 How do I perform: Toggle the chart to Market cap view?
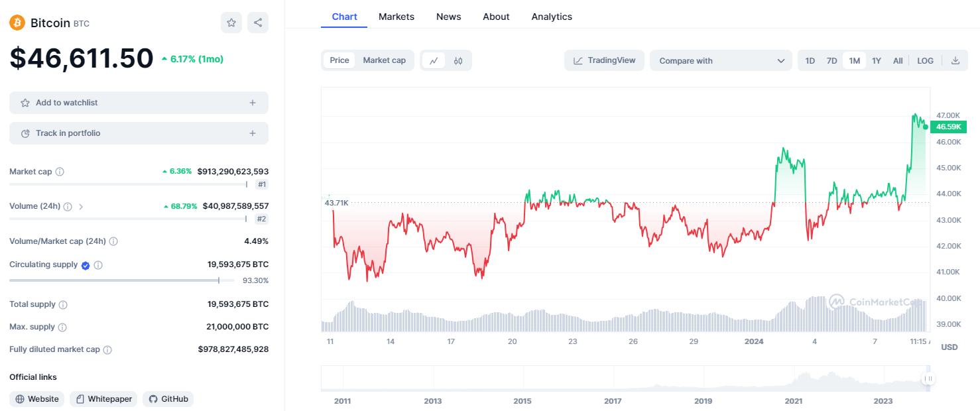(385, 60)
